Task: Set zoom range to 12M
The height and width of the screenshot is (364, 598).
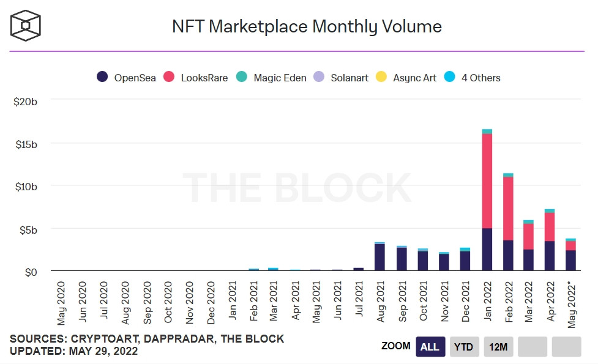Action: tap(498, 347)
